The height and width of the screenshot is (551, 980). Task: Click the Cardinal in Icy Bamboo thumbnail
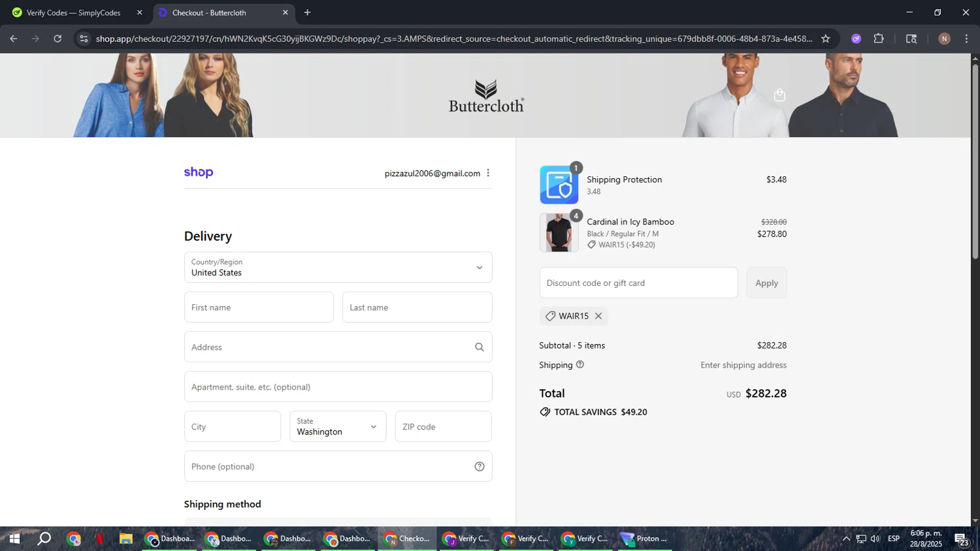(x=559, y=232)
